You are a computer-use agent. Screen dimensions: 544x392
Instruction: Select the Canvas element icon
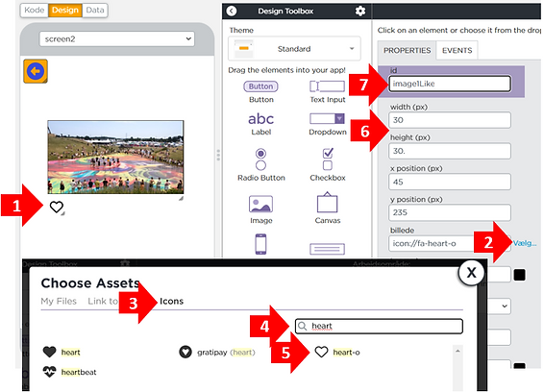pos(327,202)
